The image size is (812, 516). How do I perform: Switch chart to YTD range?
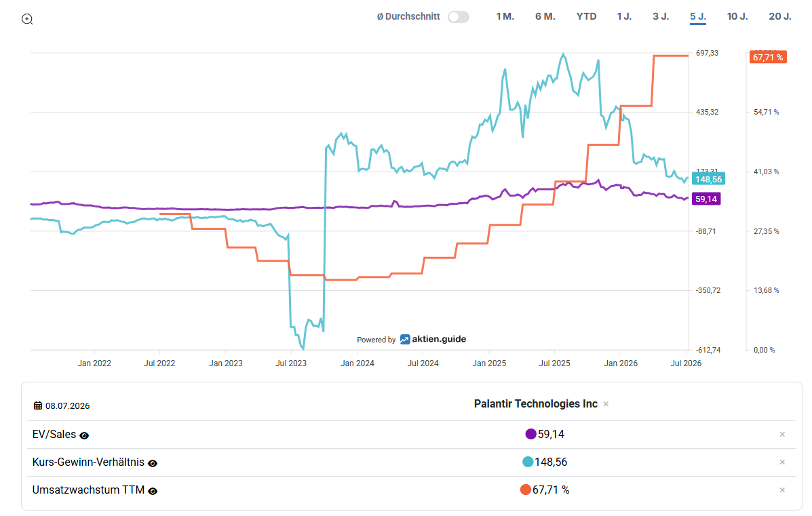pos(586,16)
